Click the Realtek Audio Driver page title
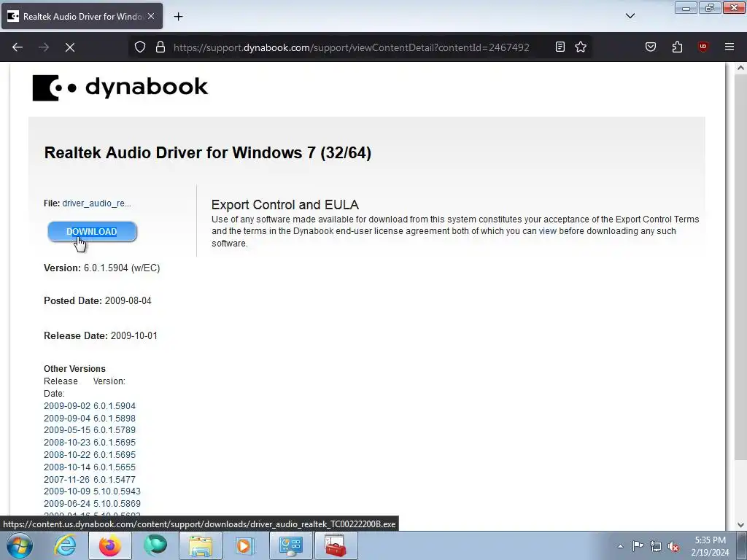Viewport: 747px width, 560px height. pos(208,153)
